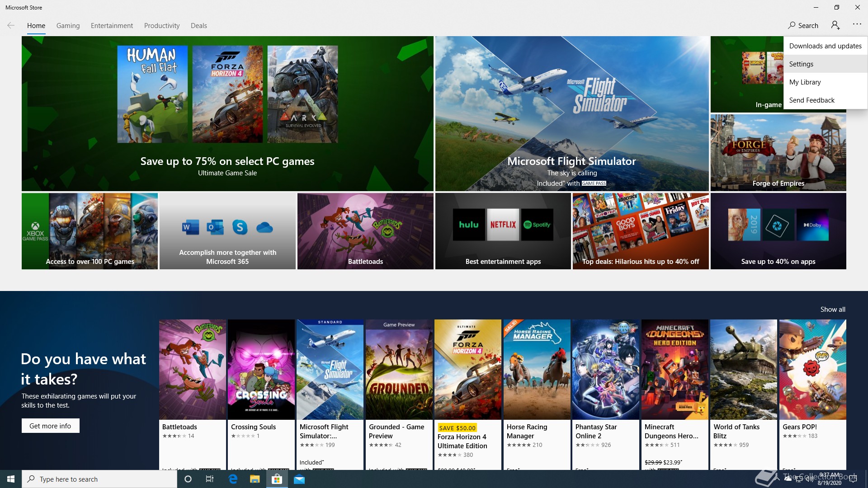Click Microsoft Store icon on taskbar
This screenshot has width=868, height=488.
277,479
